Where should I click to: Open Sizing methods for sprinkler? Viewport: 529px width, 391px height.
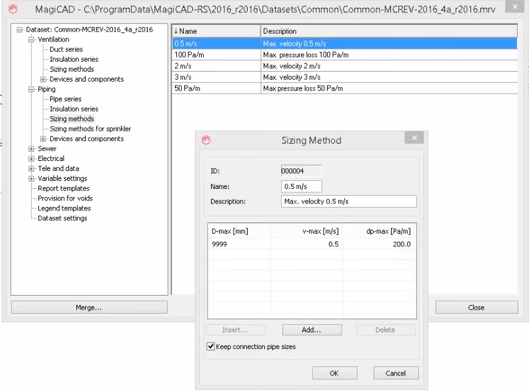tap(90, 129)
